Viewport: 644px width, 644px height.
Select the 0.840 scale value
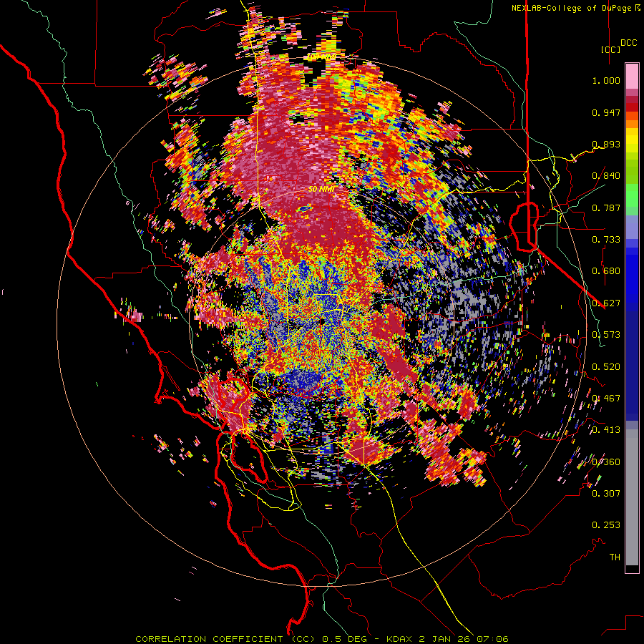tap(606, 176)
